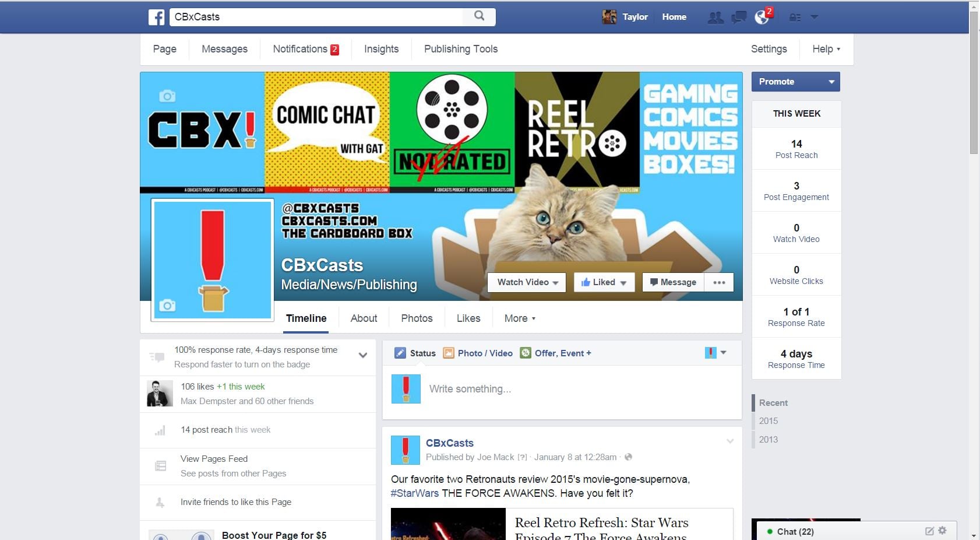Click the January 8 at 12:28am timestamp
The height and width of the screenshot is (540, 980).
click(575, 457)
